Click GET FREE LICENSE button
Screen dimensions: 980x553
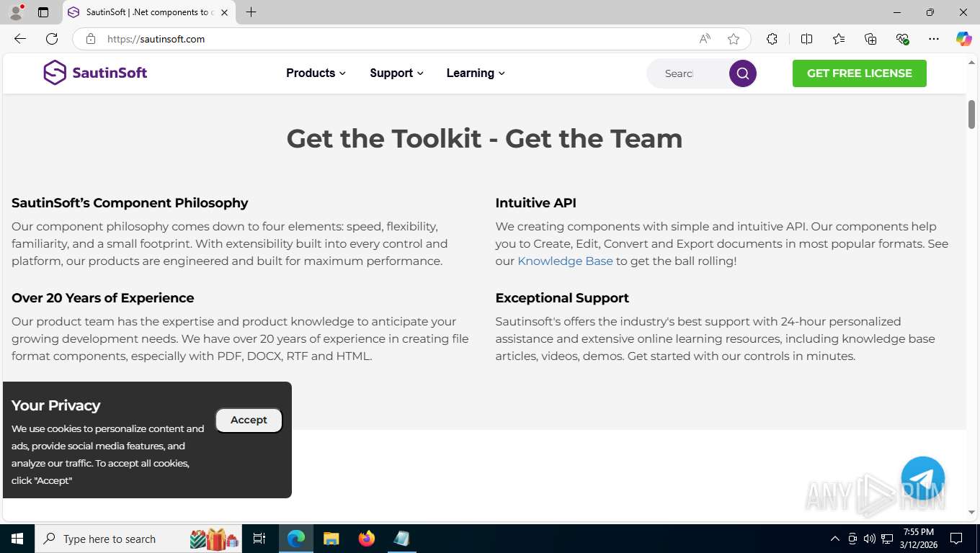(860, 73)
